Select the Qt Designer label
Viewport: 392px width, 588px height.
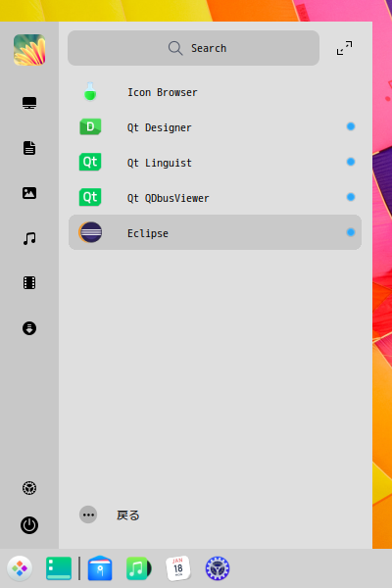coord(159,127)
